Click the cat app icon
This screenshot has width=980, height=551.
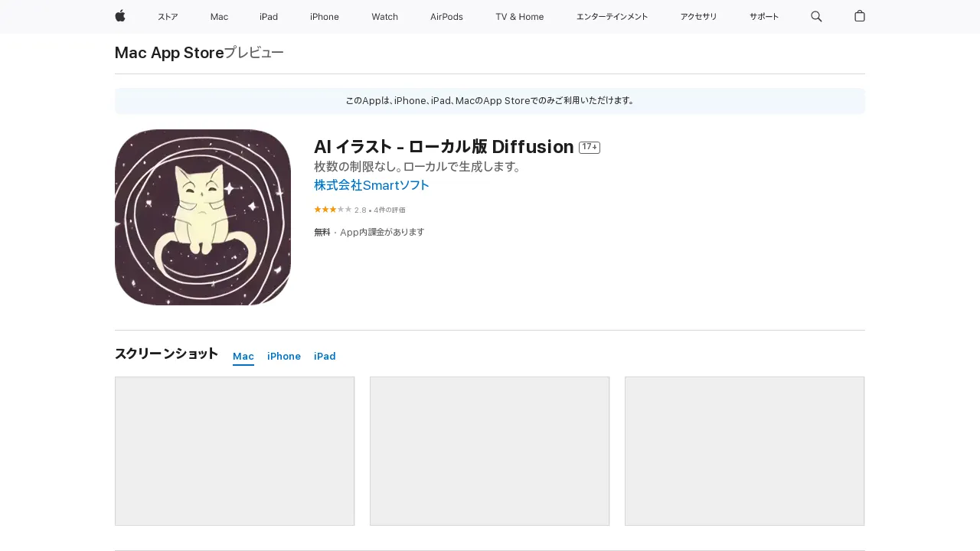203,217
